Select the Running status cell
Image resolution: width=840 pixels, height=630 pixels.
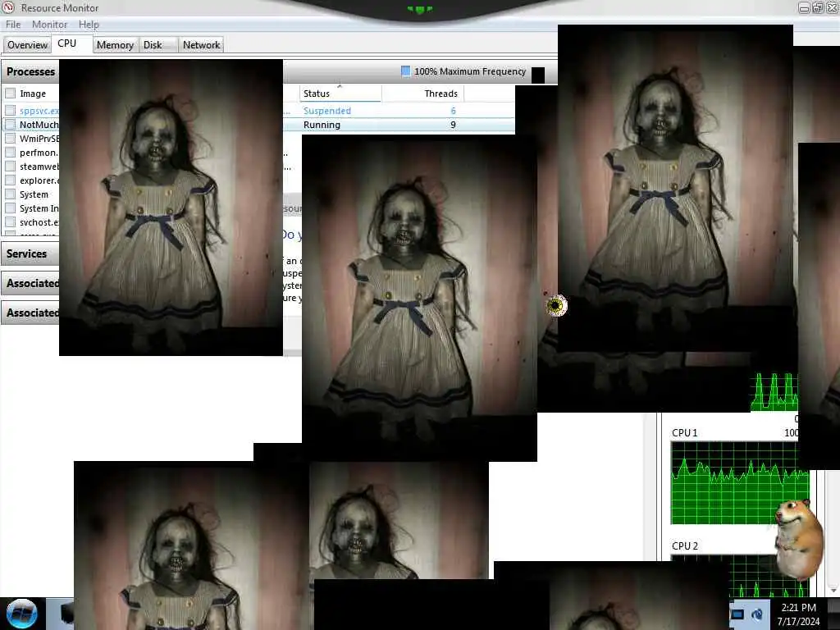coord(322,125)
